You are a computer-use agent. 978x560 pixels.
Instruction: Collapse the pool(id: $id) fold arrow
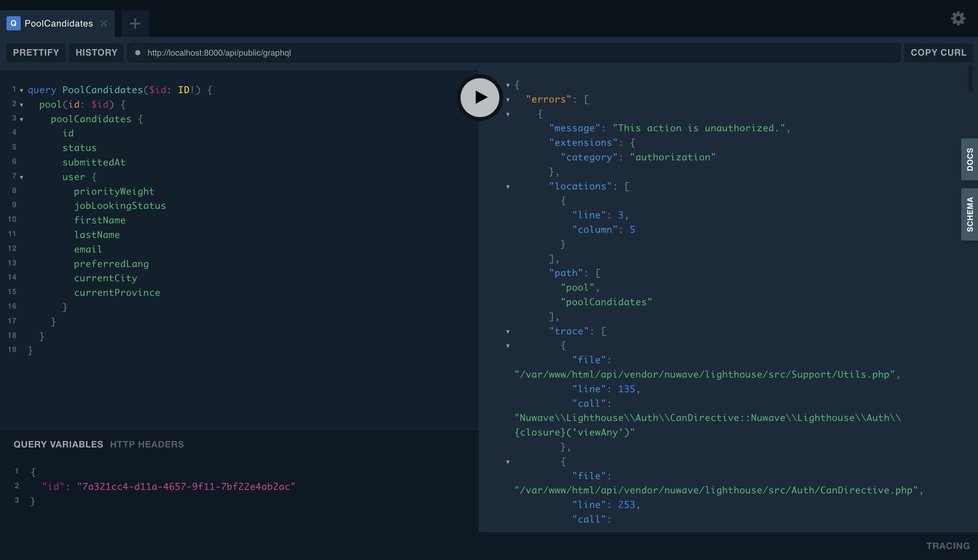point(22,105)
